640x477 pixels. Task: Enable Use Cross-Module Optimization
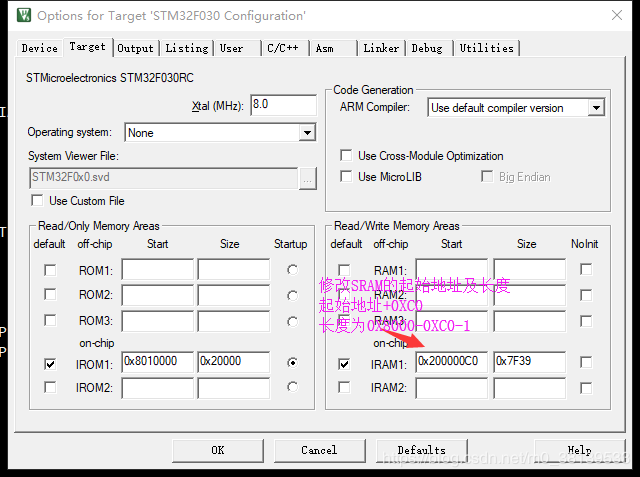point(346,155)
